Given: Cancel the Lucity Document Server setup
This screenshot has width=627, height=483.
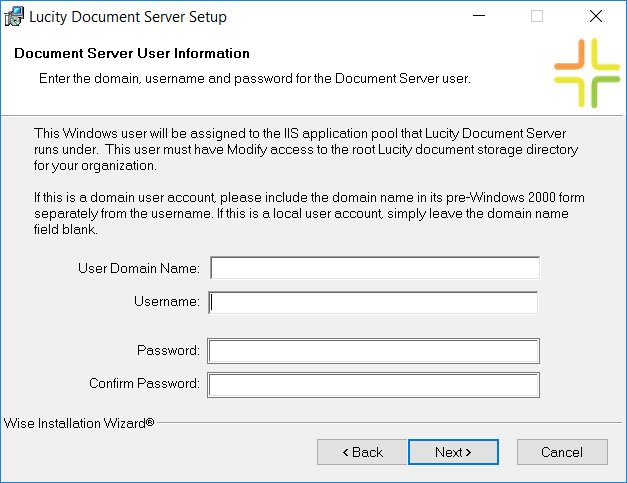Looking at the screenshot, I should pyautogui.click(x=562, y=452).
